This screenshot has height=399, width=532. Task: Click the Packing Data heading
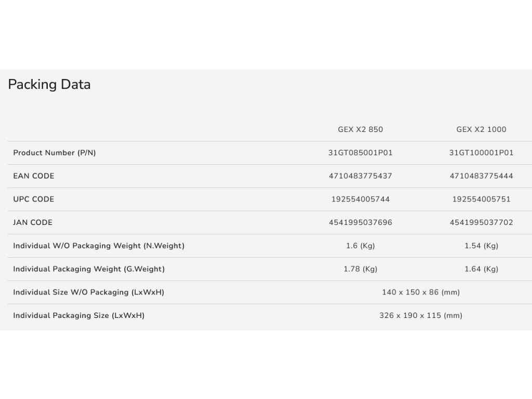coord(49,85)
